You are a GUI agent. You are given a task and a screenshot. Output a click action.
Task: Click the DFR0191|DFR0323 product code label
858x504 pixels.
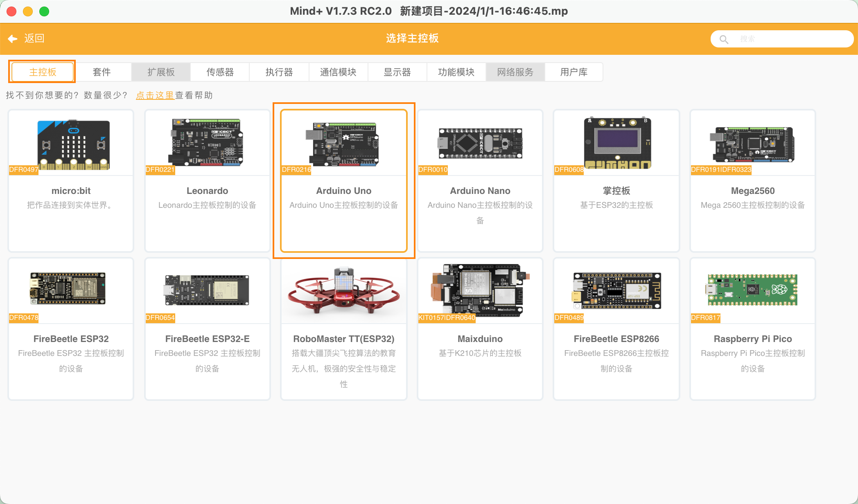point(721,169)
